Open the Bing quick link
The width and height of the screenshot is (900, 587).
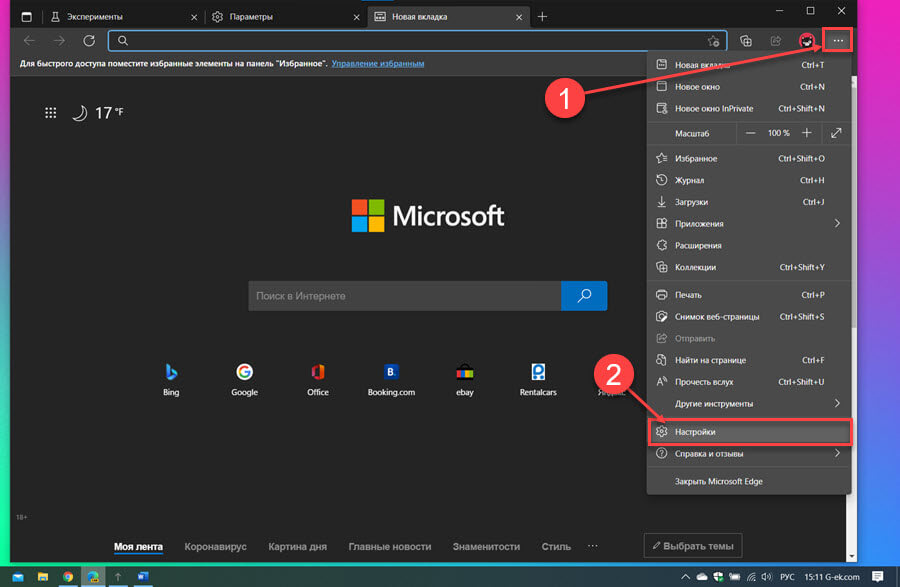click(x=171, y=380)
